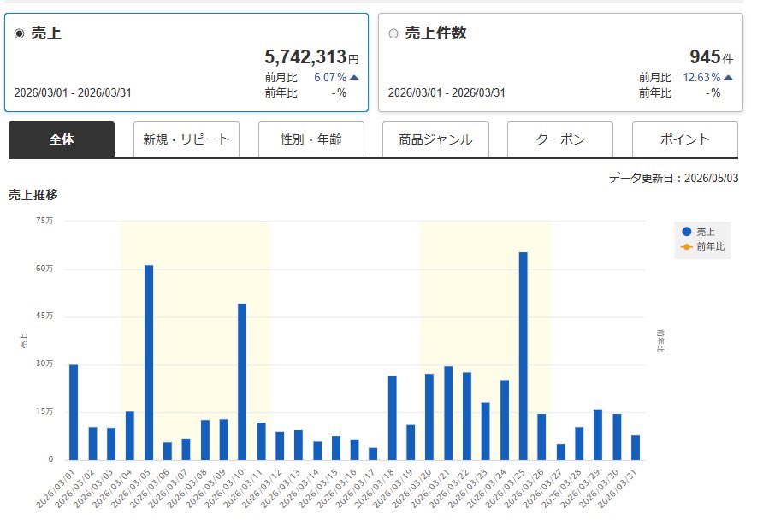
Task: Click the 75万 y-axis label
Action: tap(44, 221)
